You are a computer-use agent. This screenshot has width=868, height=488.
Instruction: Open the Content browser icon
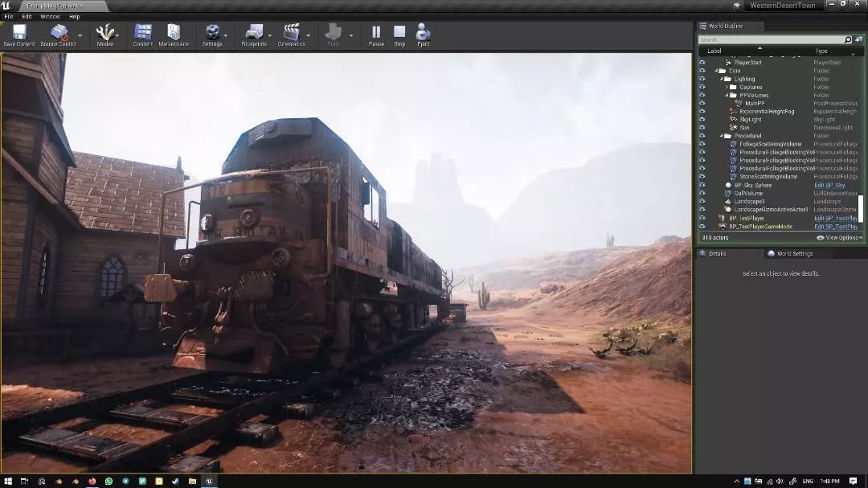coord(143,31)
